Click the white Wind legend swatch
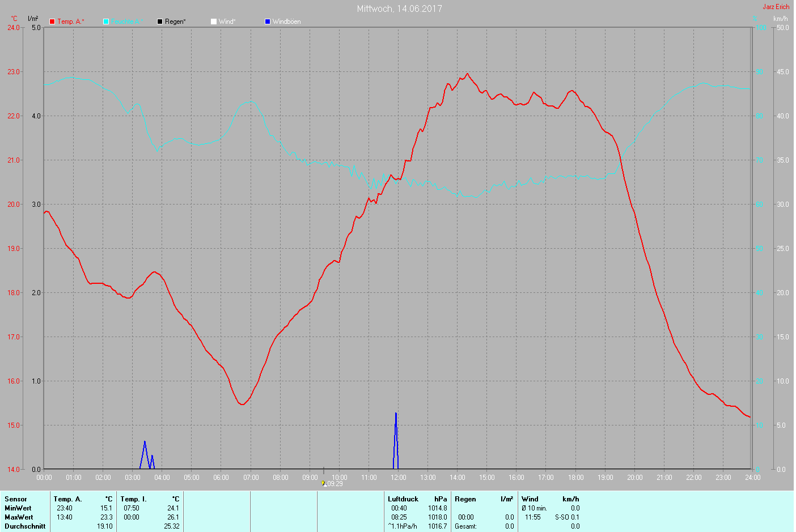This screenshot has height=532, width=796. [x=214, y=22]
